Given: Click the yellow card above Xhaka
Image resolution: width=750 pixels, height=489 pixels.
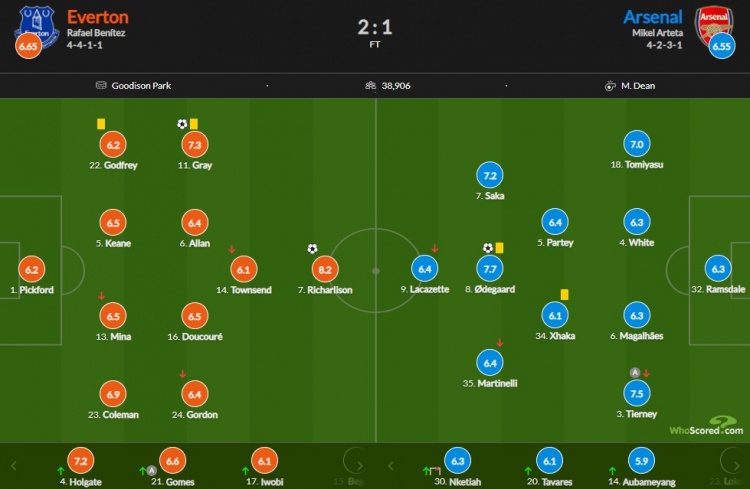Looking at the screenshot, I should point(564,294).
